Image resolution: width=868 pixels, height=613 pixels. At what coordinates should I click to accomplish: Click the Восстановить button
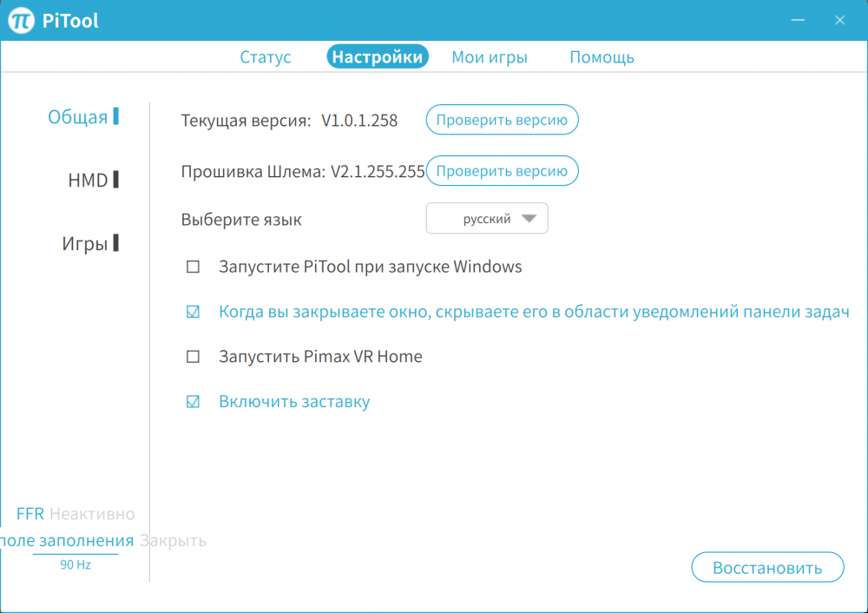pos(767,567)
